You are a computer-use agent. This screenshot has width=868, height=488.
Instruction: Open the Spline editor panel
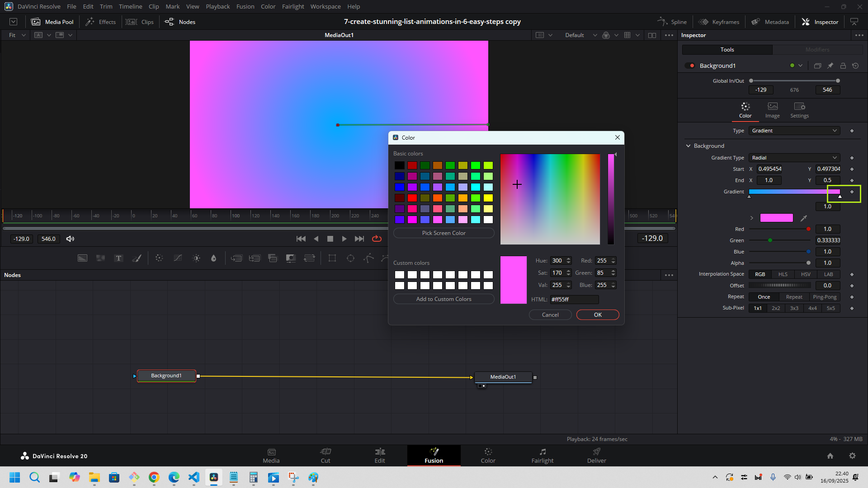click(x=672, y=22)
